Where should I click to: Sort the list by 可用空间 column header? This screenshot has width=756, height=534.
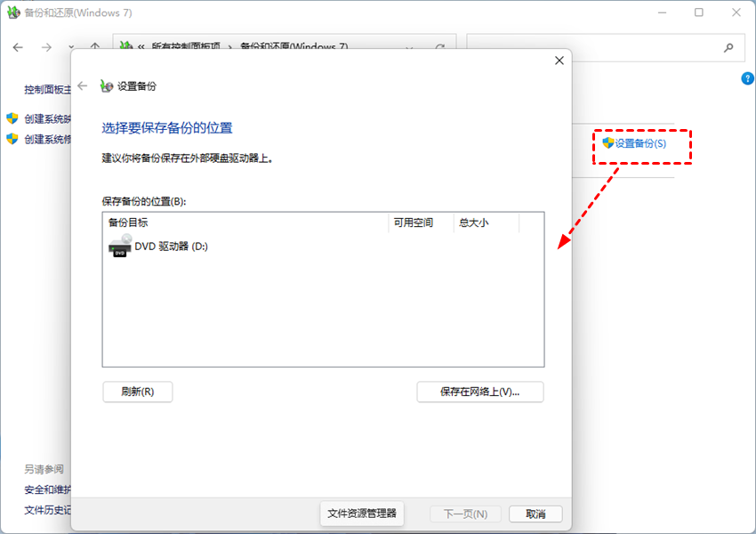[422, 222]
